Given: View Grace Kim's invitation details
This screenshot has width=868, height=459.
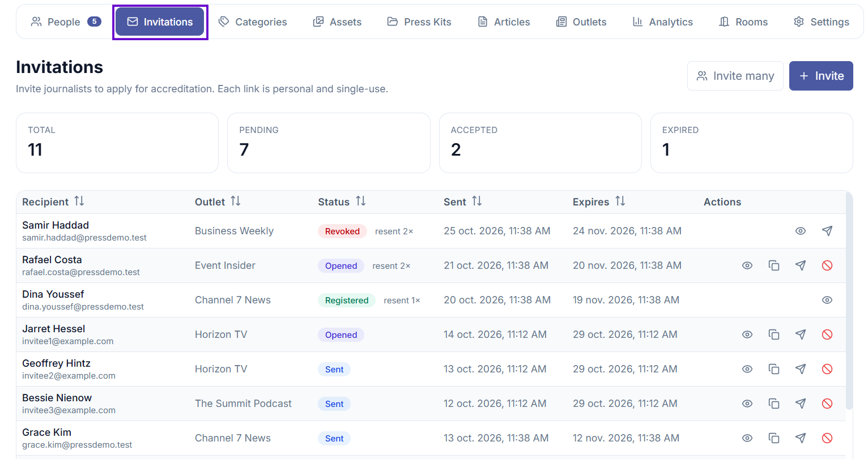Looking at the screenshot, I should point(747,438).
